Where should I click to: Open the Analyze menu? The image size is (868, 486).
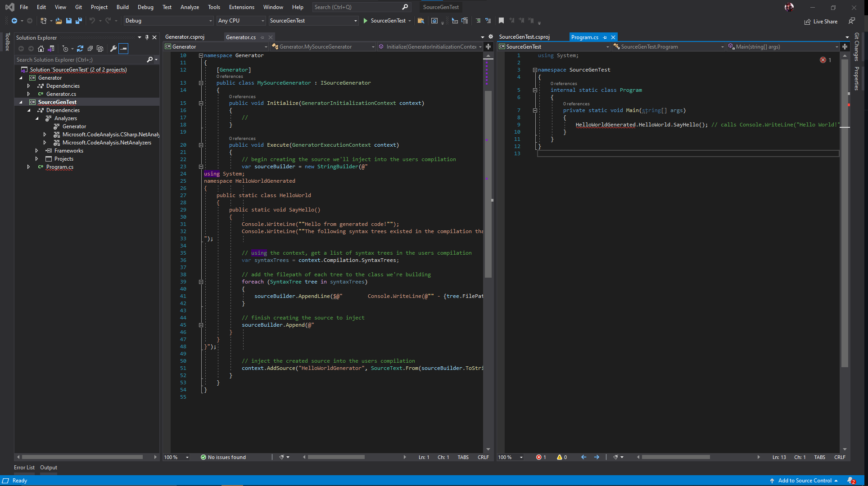pos(190,7)
